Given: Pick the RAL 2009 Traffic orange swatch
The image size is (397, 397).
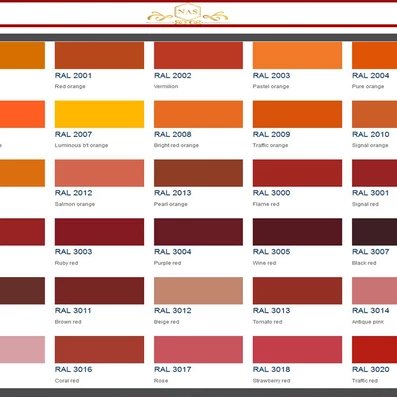Looking at the screenshot, I should 297,114.
